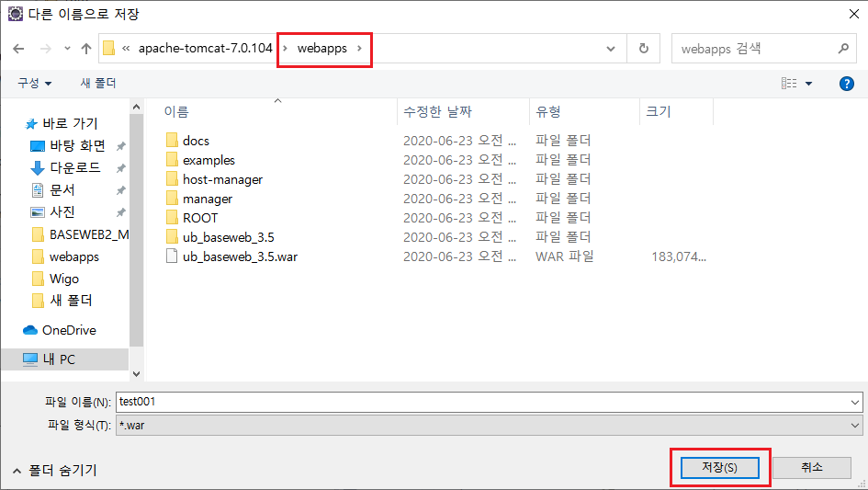Click the 취소 cancel button
Screen dimensions: 868x490
coord(812,468)
